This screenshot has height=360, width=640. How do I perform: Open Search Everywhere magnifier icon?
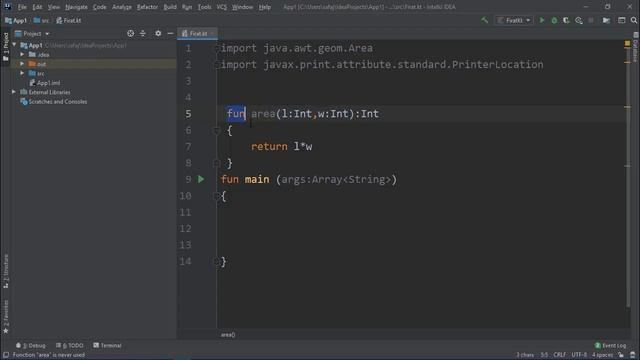pyautogui.click(x=633, y=20)
